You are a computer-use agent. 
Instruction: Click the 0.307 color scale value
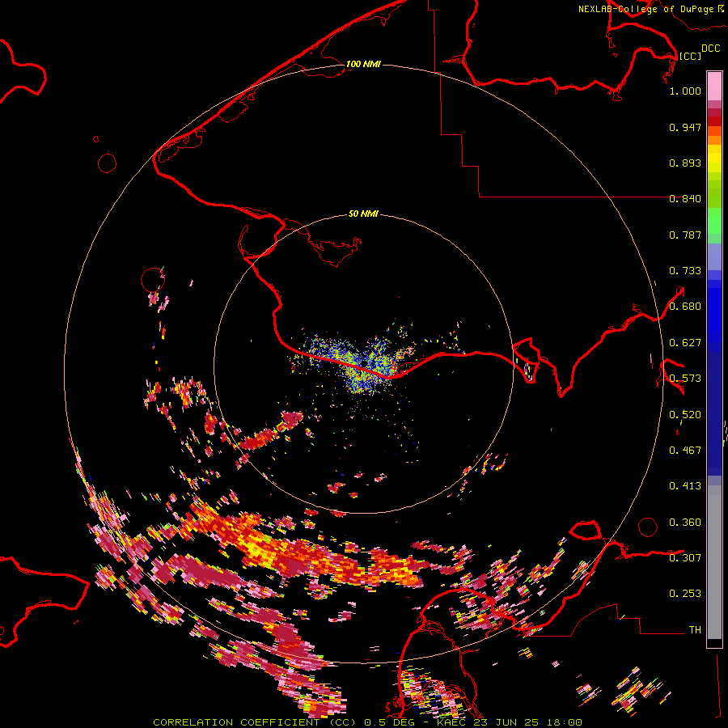685,558
